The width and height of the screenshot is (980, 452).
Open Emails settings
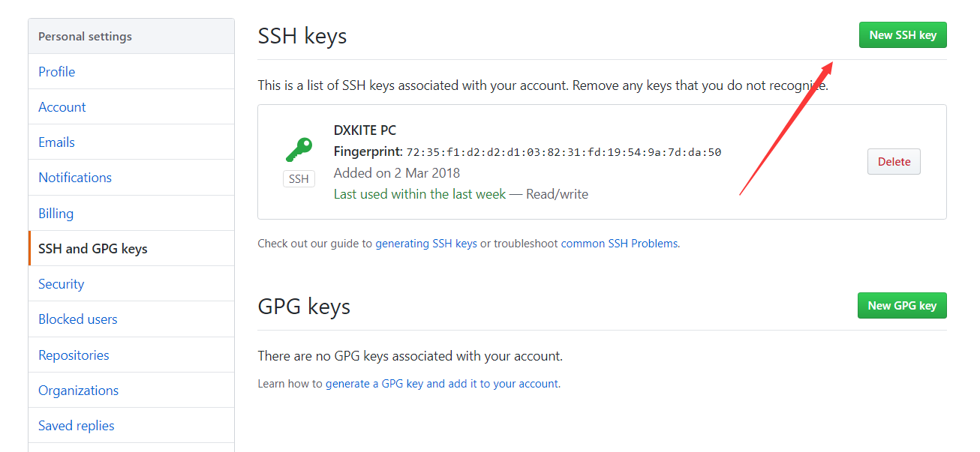point(57,142)
